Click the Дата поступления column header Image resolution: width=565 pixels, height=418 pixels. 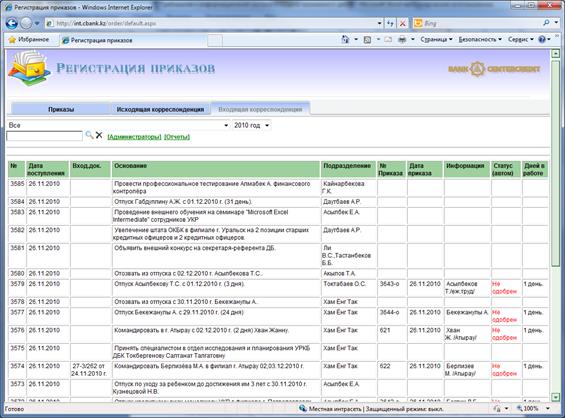tap(47, 169)
